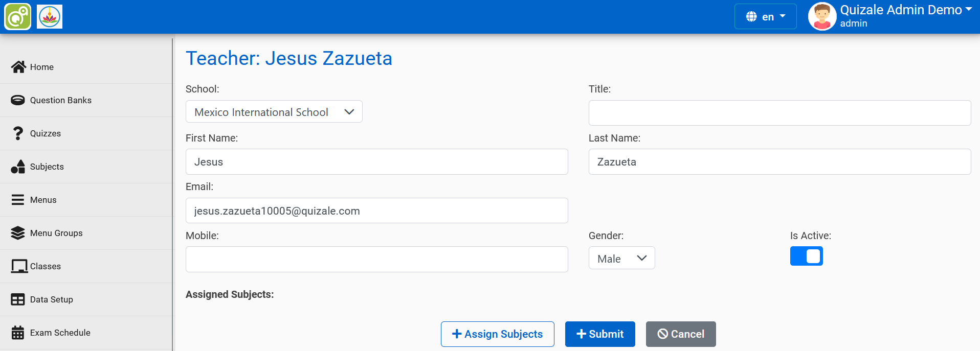
Task: Click the Menus list icon
Action: (x=18, y=199)
